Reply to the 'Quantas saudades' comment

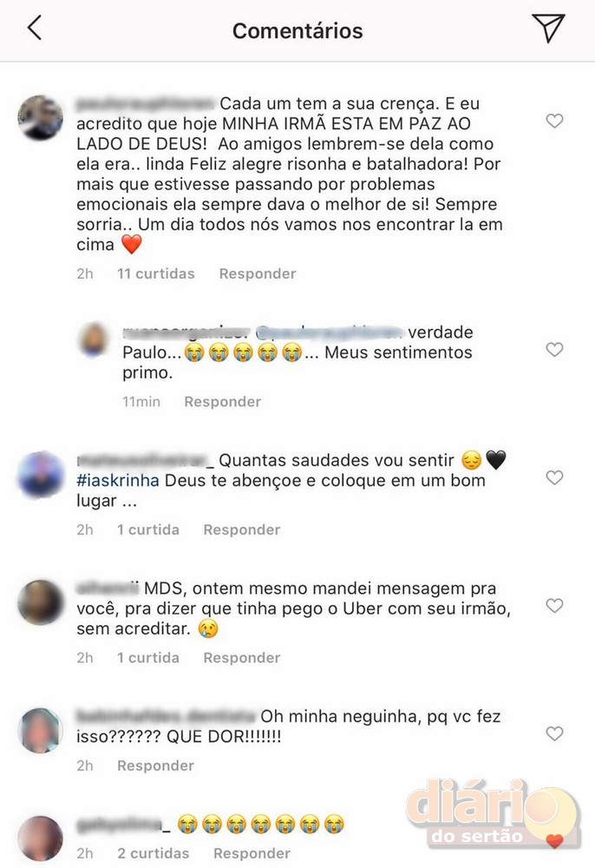pos(242,529)
